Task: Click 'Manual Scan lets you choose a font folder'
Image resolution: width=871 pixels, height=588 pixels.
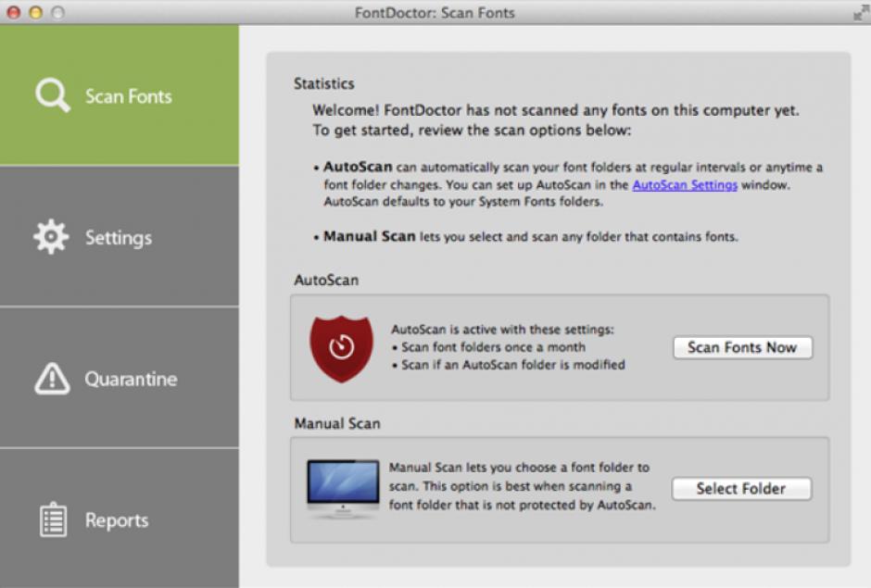Action: [x=519, y=468]
